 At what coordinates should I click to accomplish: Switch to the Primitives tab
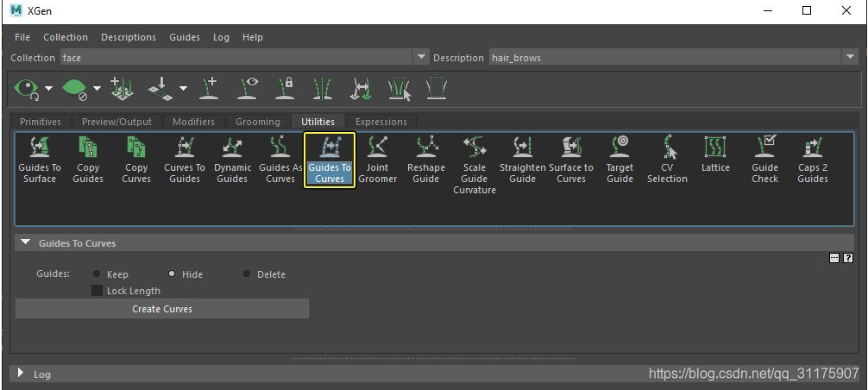pos(41,122)
